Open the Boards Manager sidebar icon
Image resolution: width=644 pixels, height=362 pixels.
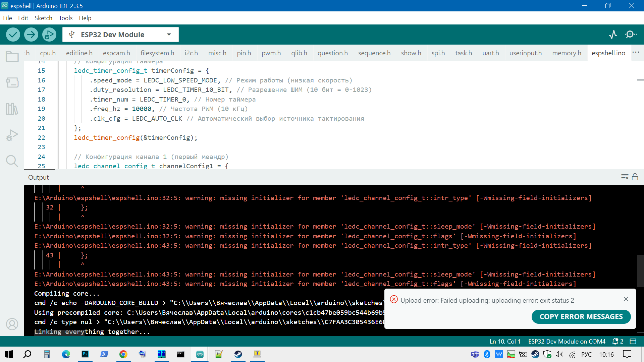(x=12, y=82)
